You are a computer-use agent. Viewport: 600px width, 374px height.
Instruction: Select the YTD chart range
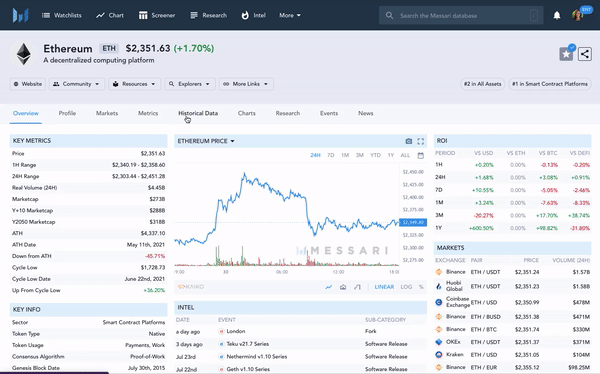(x=375, y=155)
